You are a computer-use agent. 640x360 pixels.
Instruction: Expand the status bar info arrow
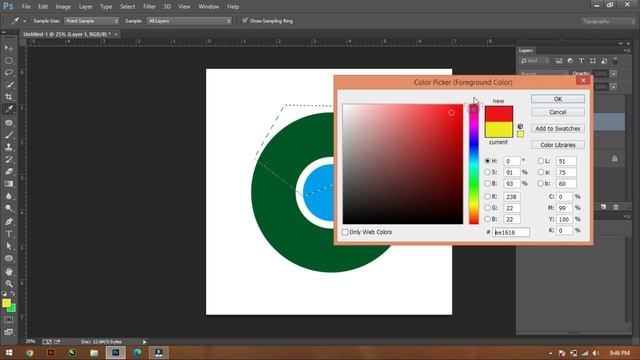click(x=144, y=342)
